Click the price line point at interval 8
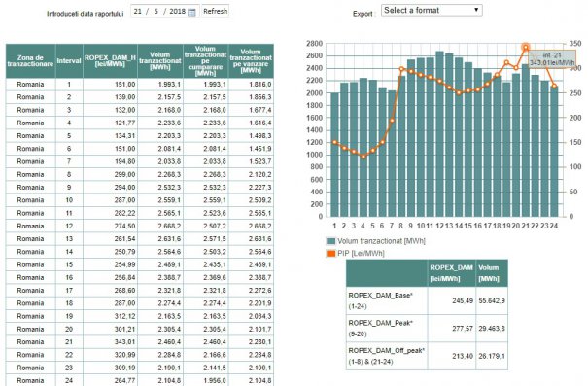Viewport: 588px width, 386px height. coord(401,69)
